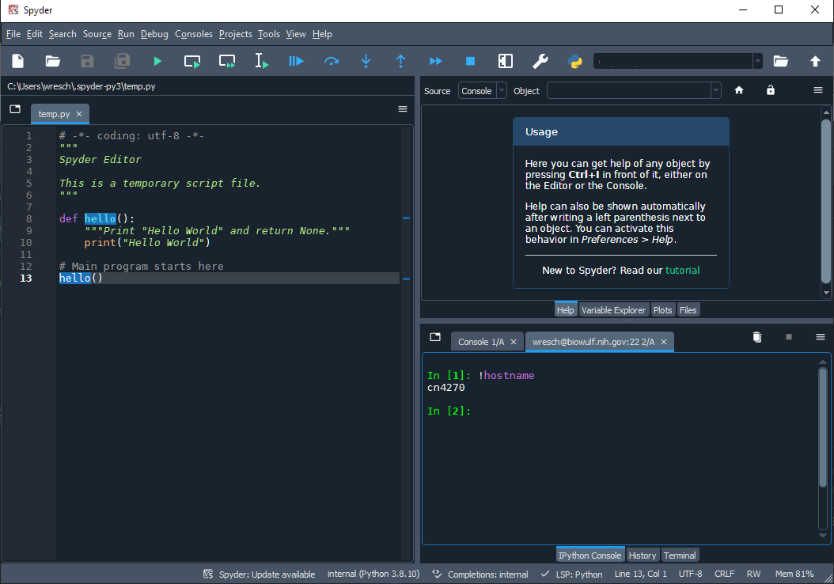Toggle the Help pane lock

pos(770,90)
